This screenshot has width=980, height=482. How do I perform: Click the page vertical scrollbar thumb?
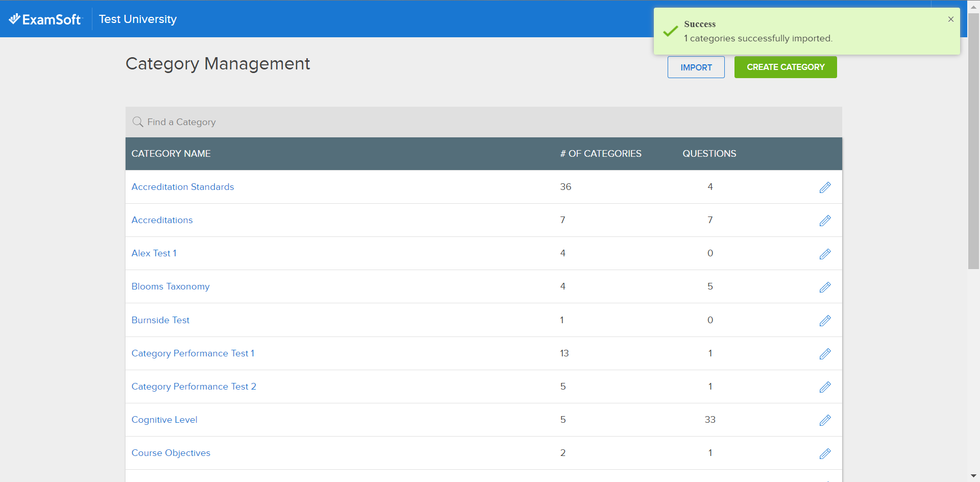973,141
